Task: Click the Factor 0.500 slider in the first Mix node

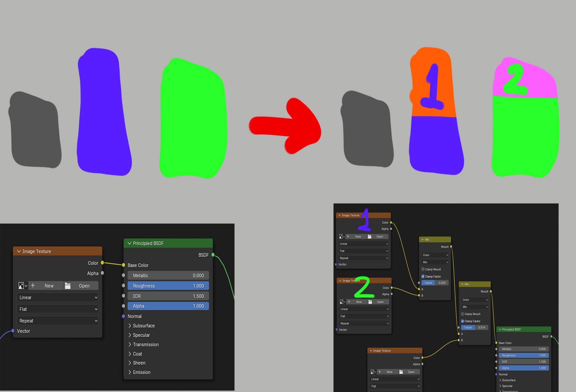Action: [x=435, y=283]
